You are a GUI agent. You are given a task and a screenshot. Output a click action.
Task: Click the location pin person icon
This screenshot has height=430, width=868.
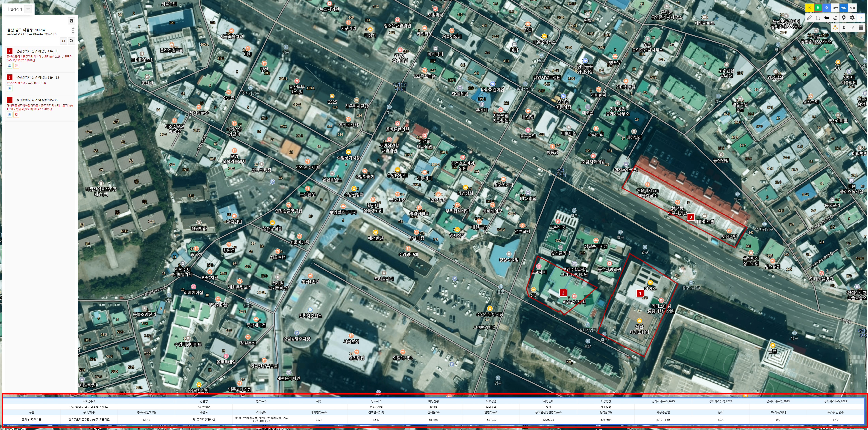click(844, 18)
